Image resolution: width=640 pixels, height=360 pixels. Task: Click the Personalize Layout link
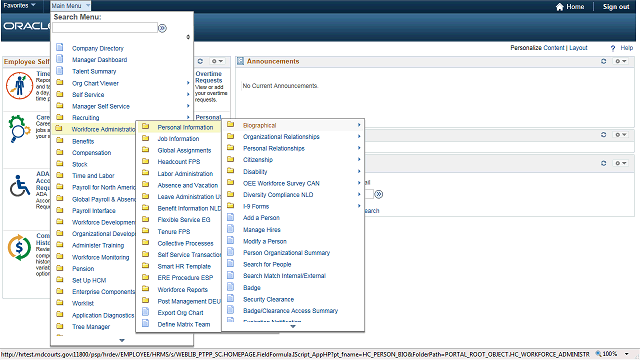(x=578, y=48)
